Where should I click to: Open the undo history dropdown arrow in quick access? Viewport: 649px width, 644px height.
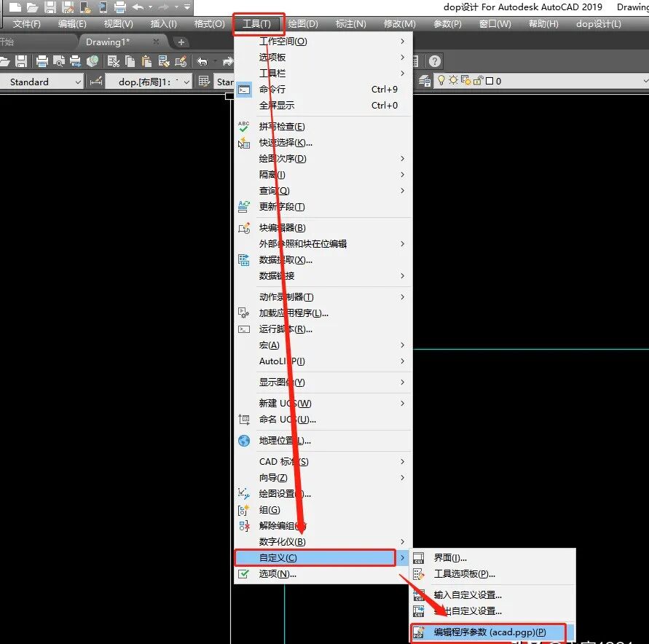(x=150, y=7)
